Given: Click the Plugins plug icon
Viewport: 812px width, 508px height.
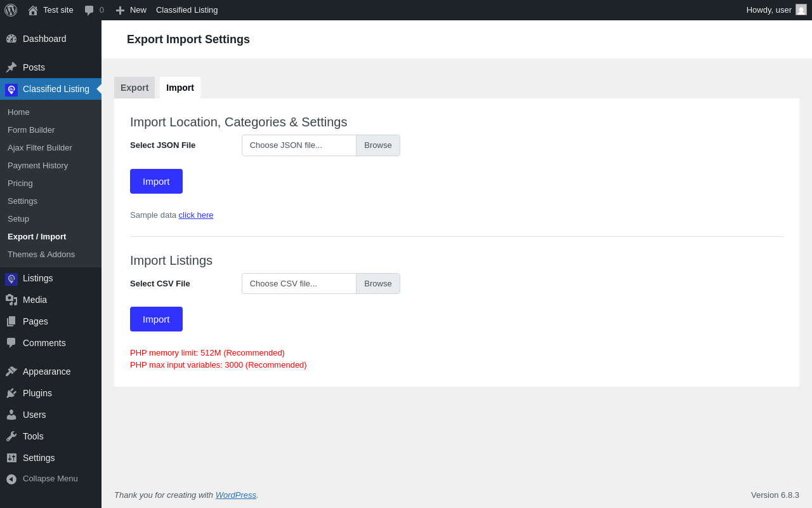Looking at the screenshot, I should [11, 393].
